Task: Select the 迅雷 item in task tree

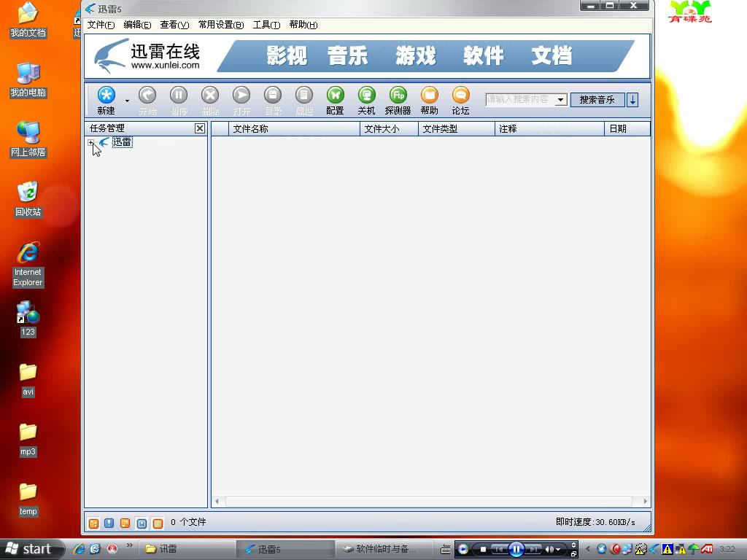Action: (x=122, y=142)
